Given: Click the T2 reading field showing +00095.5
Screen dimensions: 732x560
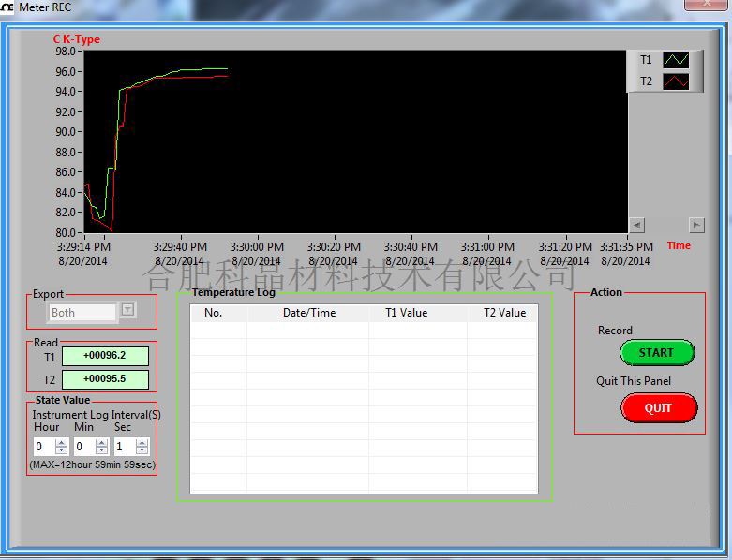Looking at the screenshot, I should [x=105, y=379].
